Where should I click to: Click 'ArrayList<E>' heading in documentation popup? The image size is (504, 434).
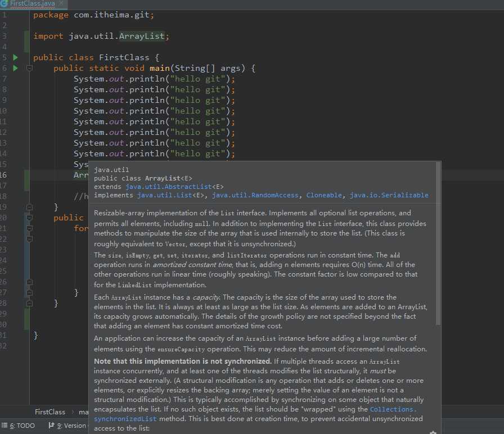(168, 178)
